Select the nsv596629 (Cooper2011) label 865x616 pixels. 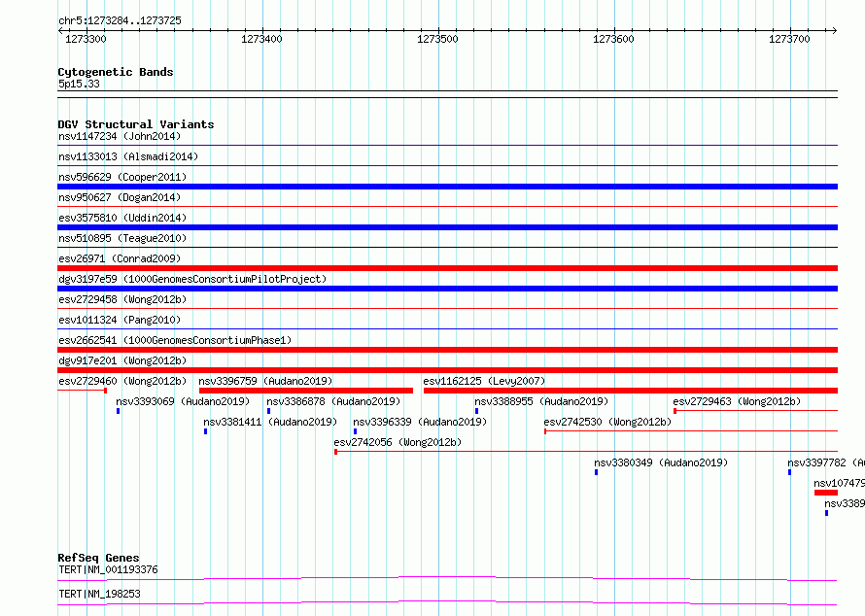(x=122, y=177)
